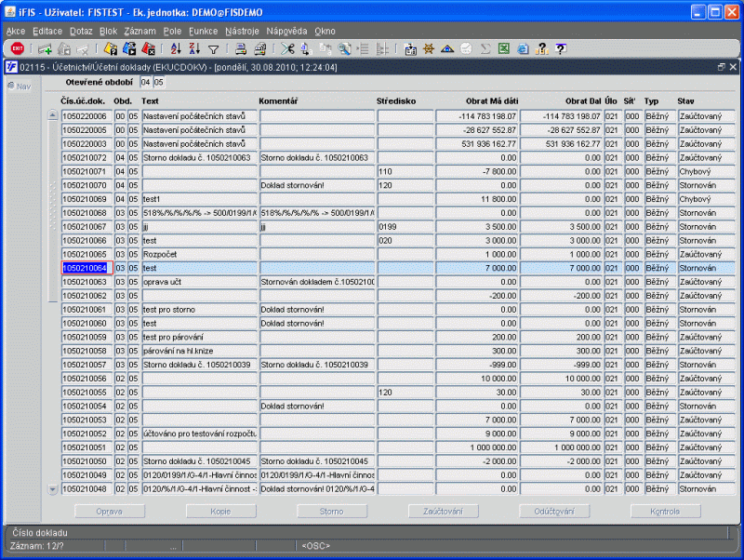Open the Okno menu

pos(325,32)
